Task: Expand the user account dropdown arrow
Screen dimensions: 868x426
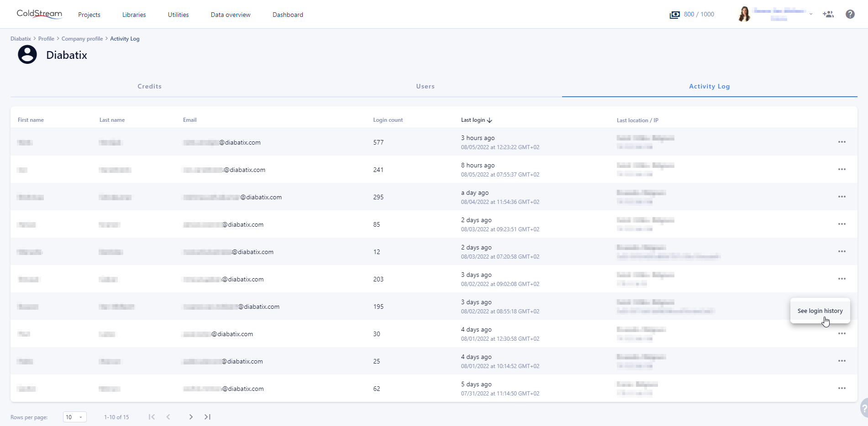Action: click(x=811, y=14)
